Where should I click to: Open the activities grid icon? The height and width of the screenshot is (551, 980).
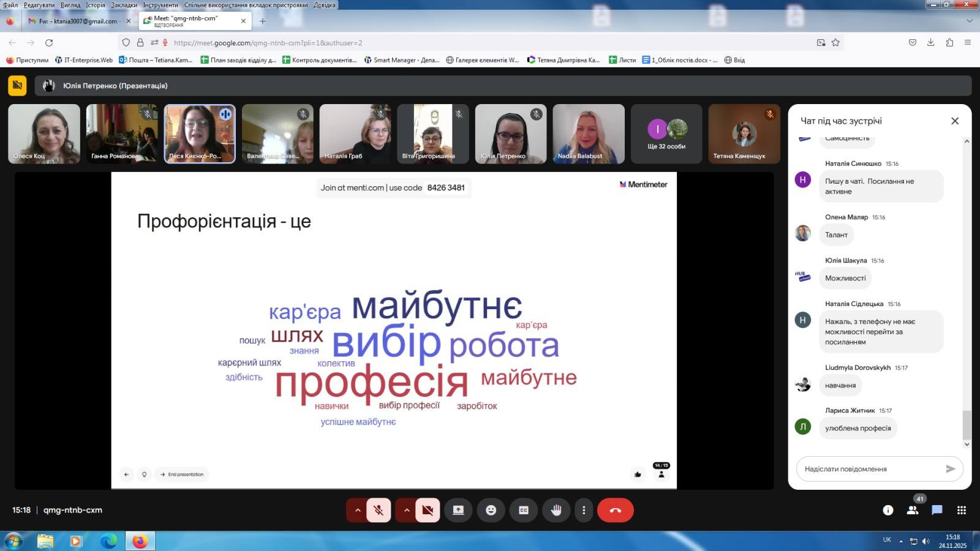(961, 510)
